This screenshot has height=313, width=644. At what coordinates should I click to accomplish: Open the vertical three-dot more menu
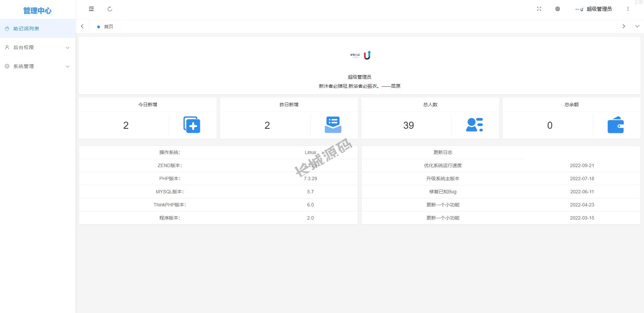(628, 9)
